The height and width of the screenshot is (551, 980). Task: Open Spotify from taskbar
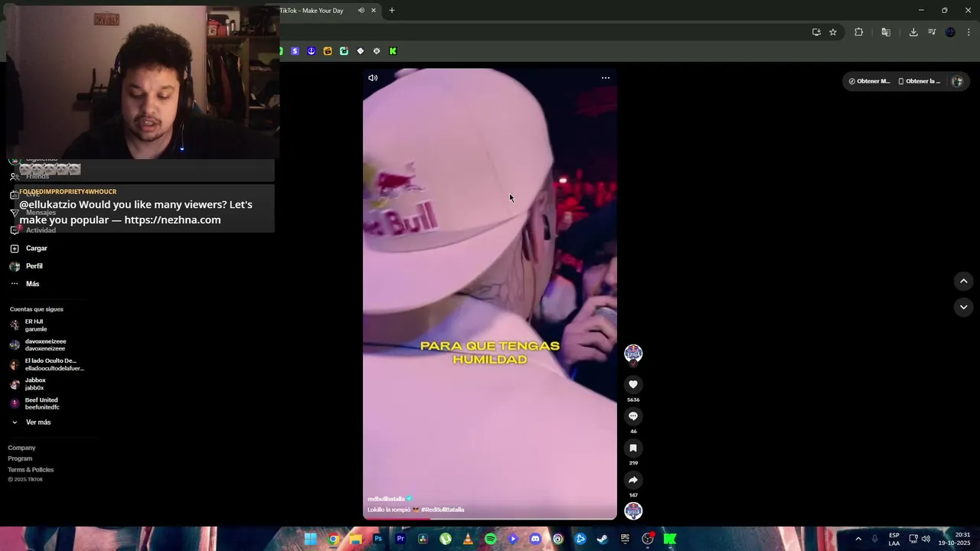tap(490, 539)
